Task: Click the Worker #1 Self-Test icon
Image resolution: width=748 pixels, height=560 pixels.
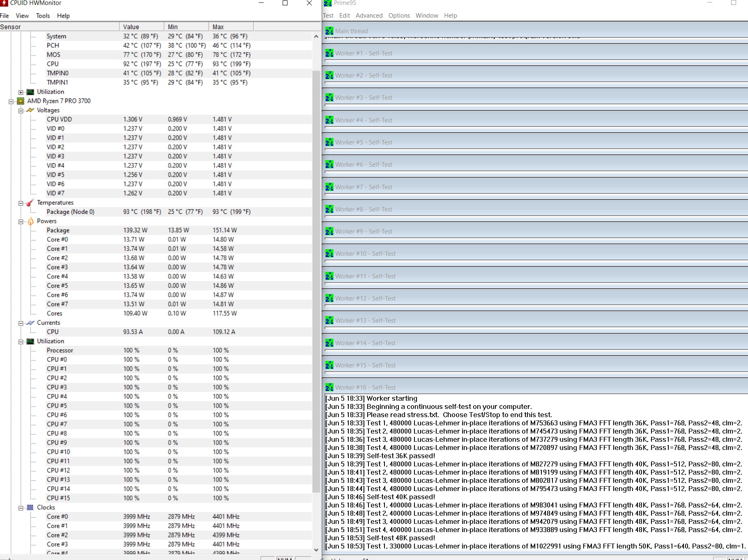Action: [x=329, y=53]
